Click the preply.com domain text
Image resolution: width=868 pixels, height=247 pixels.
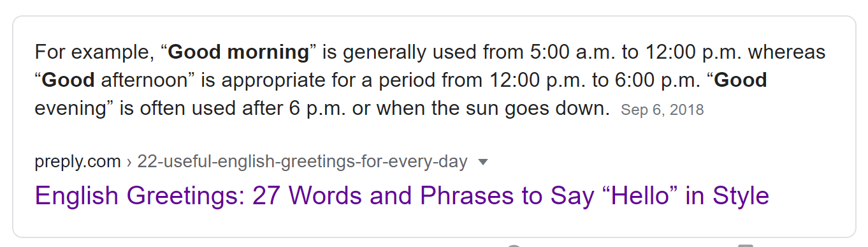(x=78, y=162)
